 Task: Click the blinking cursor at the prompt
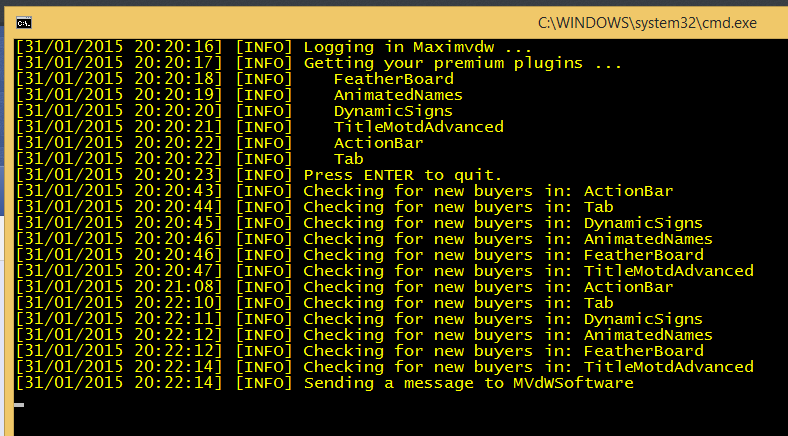(x=19, y=405)
